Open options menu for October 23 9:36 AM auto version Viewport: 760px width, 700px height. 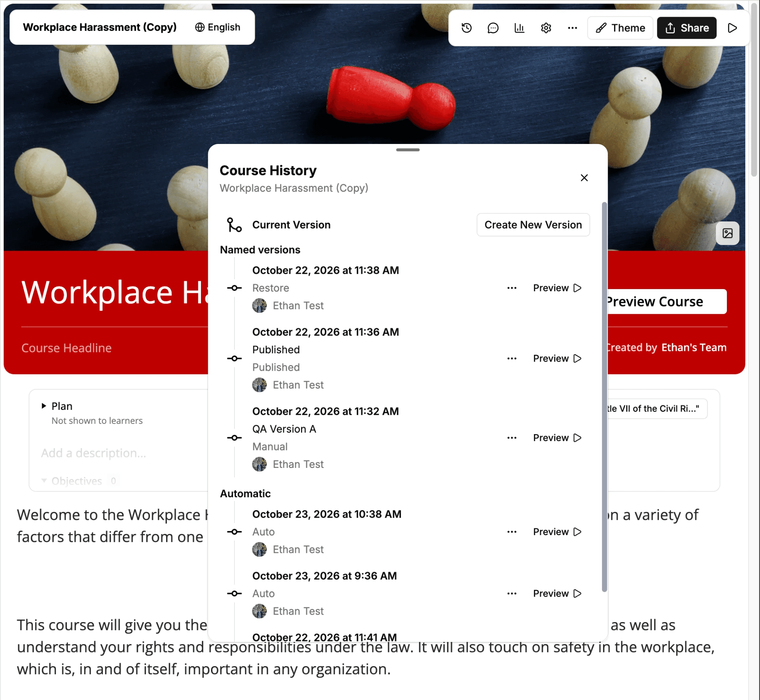click(x=512, y=594)
